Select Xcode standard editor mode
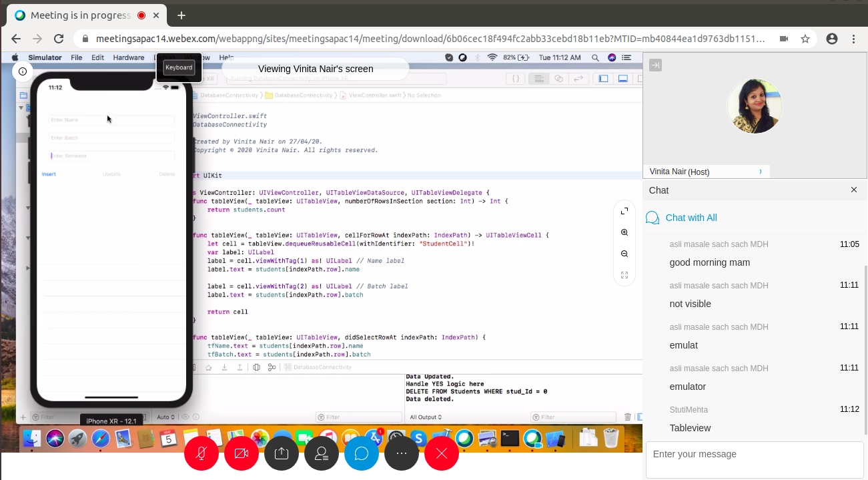Screen dimensions: 868x480 pyautogui.click(x=538, y=78)
